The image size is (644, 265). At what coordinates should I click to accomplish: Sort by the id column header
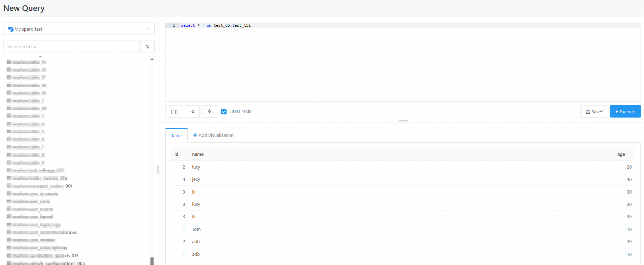pyautogui.click(x=177, y=154)
